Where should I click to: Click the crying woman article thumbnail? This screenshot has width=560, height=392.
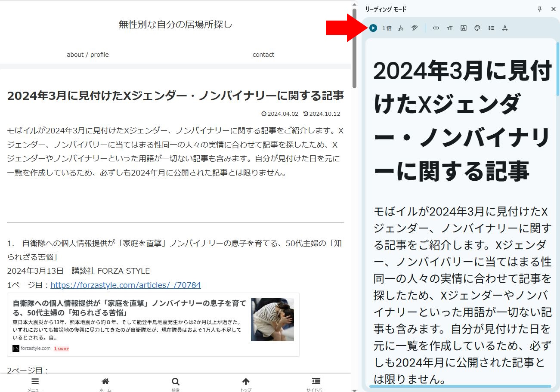click(272, 320)
